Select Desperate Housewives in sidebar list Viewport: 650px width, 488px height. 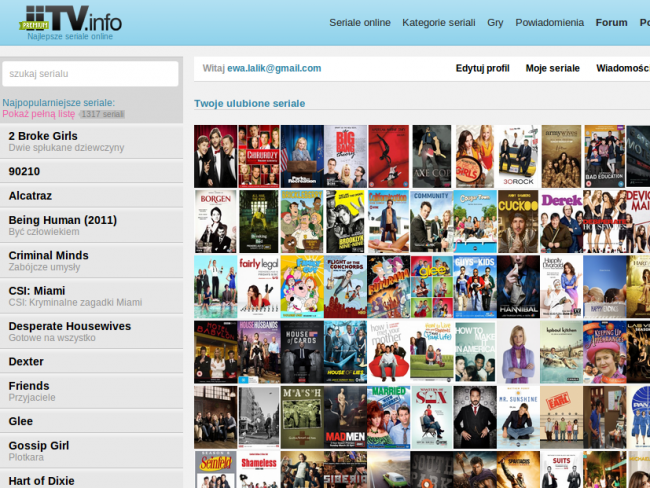[x=91, y=332]
